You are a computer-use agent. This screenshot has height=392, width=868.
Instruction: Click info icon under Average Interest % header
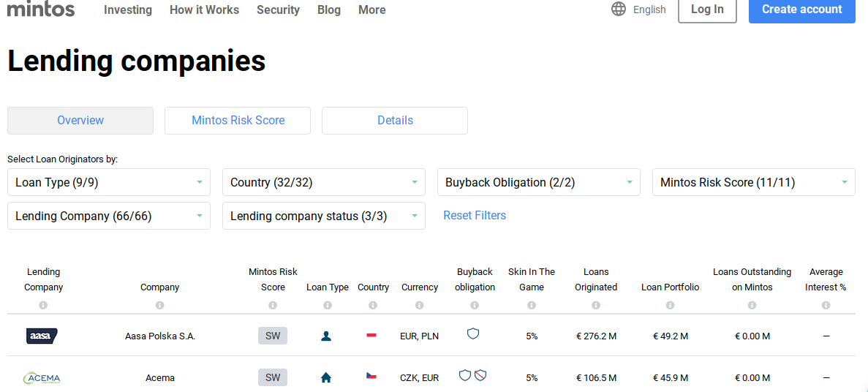(x=826, y=305)
